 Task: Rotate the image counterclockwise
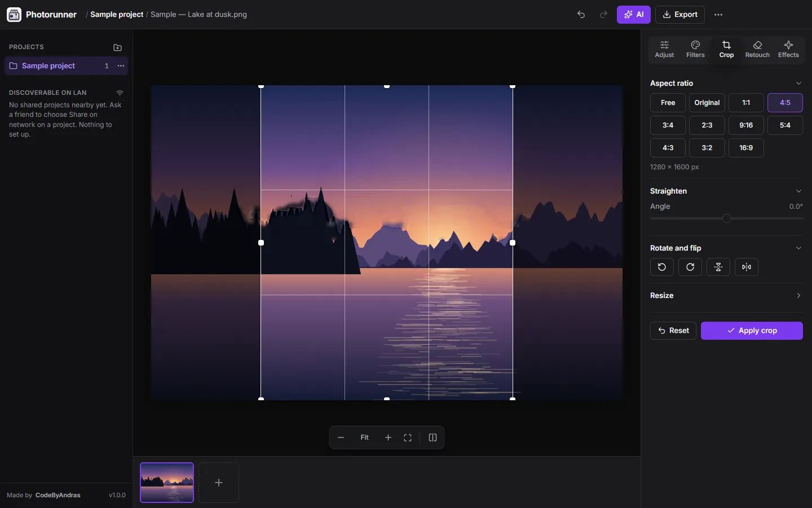pos(662,267)
